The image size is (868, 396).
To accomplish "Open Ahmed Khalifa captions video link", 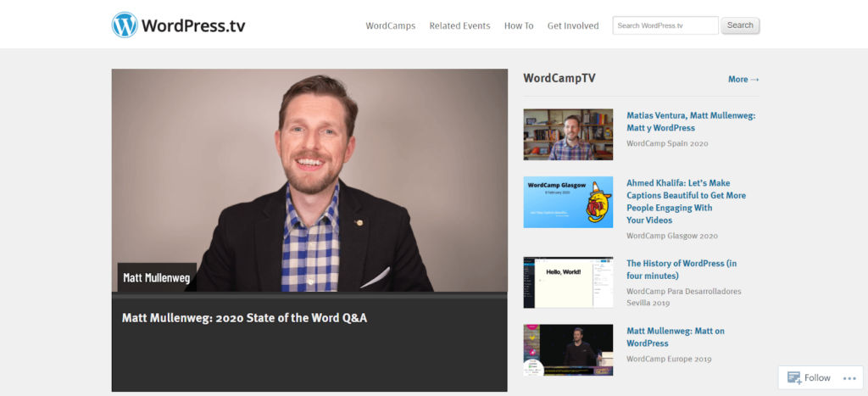I will point(687,201).
